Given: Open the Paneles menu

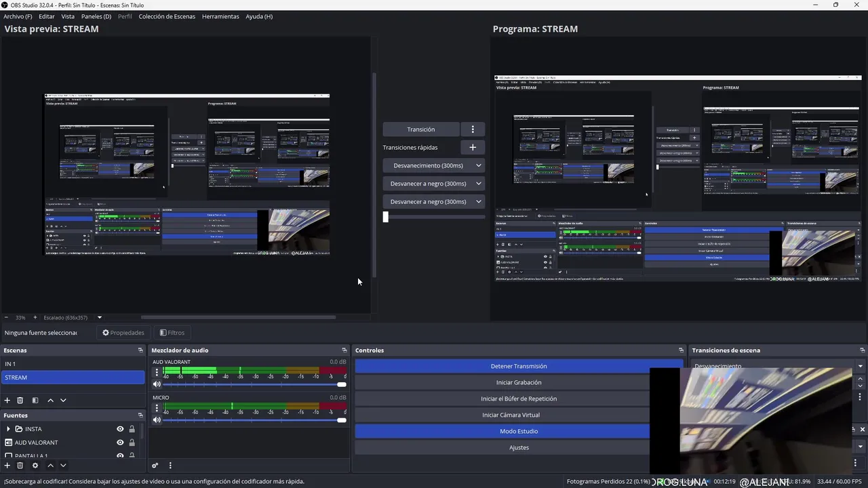Looking at the screenshot, I should point(96,16).
